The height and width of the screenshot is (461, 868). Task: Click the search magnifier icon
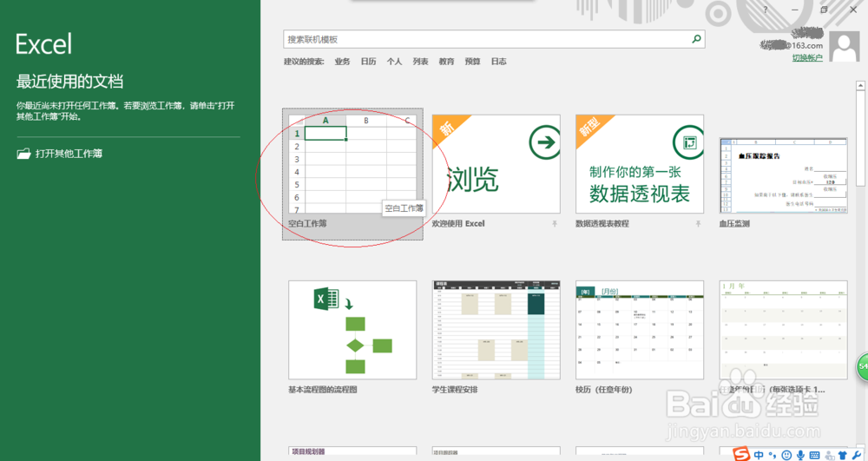coord(696,39)
